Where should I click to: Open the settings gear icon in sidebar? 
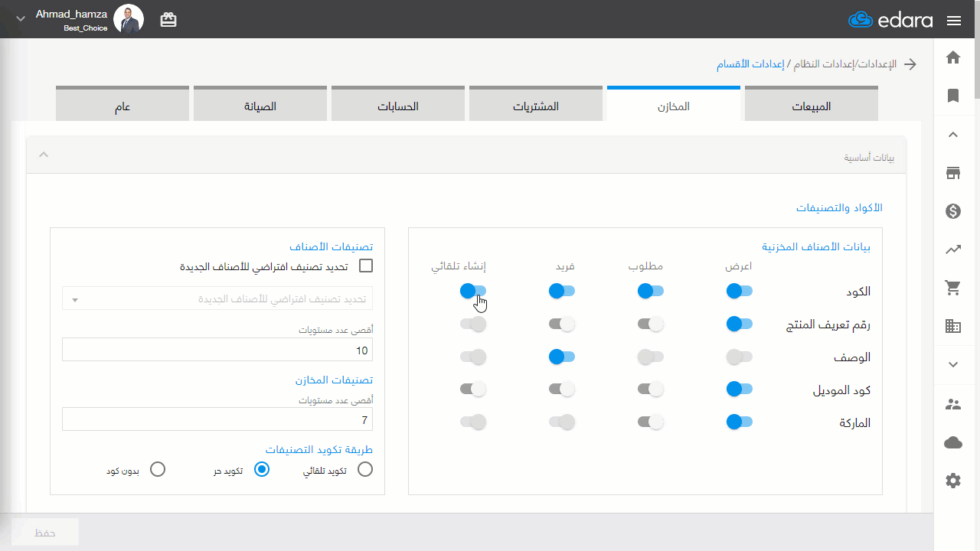[x=953, y=481]
